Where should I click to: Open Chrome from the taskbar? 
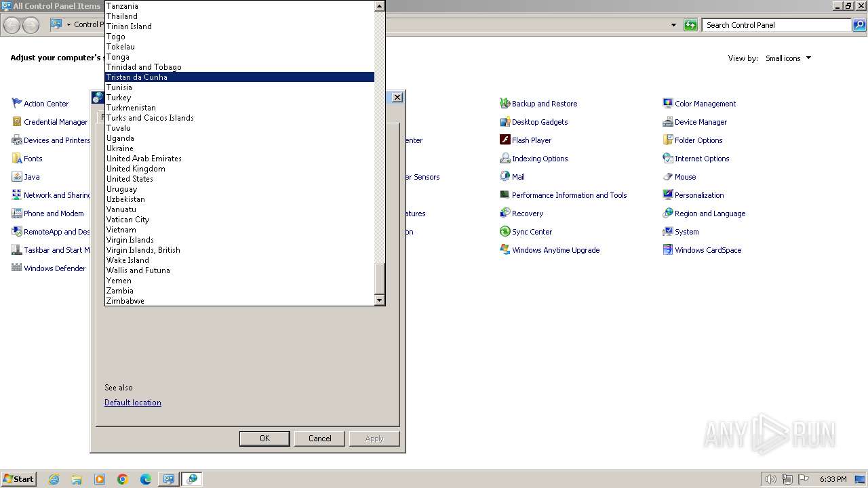coord(123,479)
